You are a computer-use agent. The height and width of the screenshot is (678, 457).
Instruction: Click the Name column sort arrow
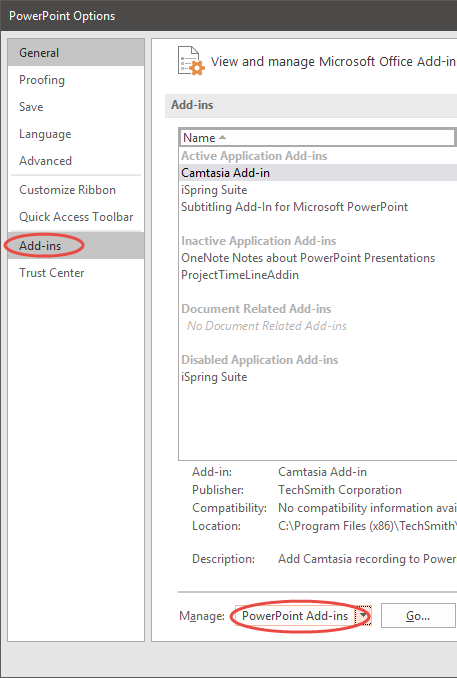click(222, 138)
